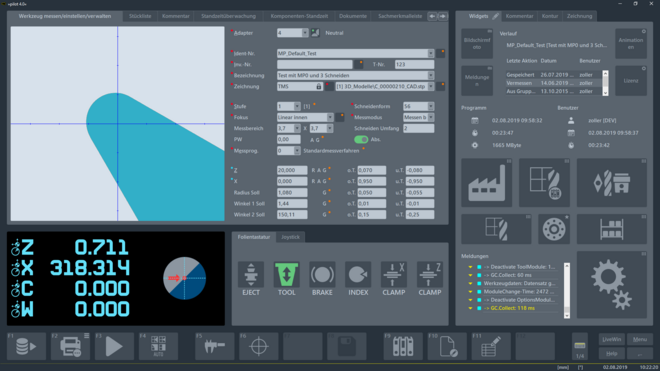Click the Z value input field
This screenshot has width=660, height=371.
(292, 170)
